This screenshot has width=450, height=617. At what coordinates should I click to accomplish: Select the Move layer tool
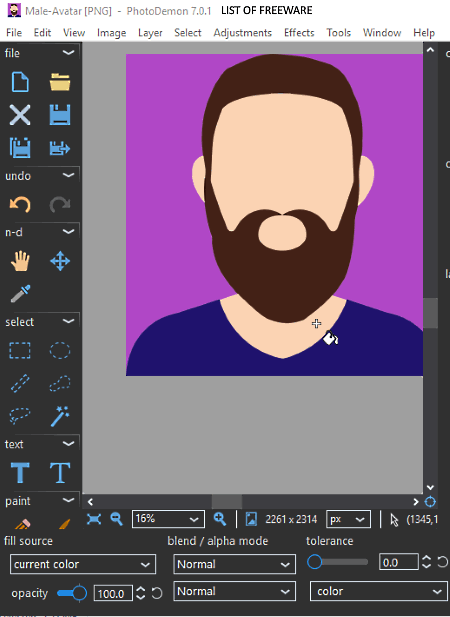click(60, 261)
